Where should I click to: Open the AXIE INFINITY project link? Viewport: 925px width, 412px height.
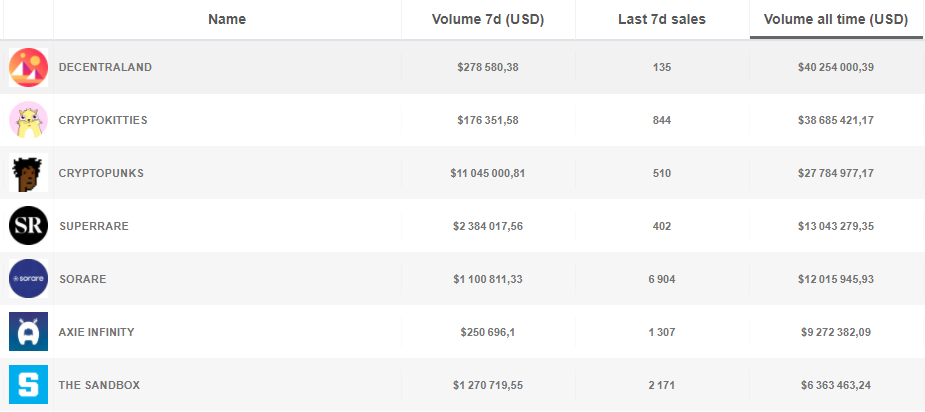(x=97, y=332)
